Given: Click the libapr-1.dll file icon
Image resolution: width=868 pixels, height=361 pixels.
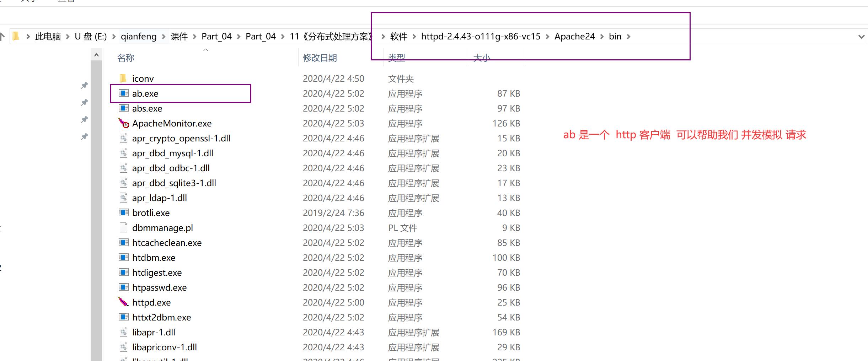Looking at the screenshot, I should tap(123, 332).
